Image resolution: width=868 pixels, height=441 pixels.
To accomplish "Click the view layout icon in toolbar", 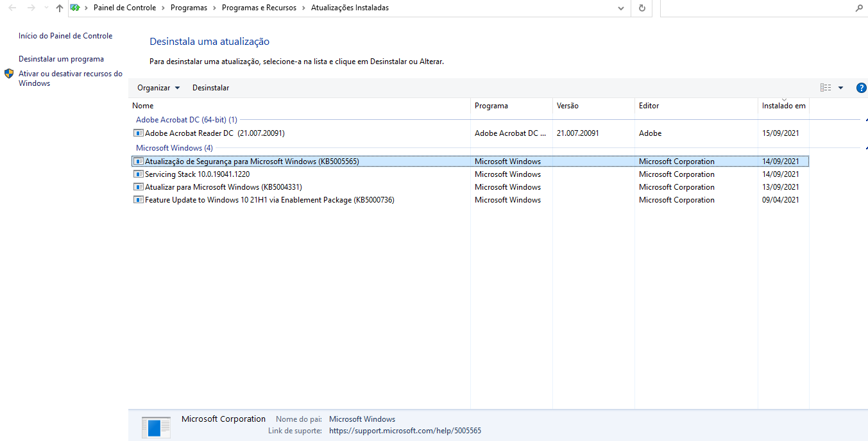I will click(x=826, y=88).
